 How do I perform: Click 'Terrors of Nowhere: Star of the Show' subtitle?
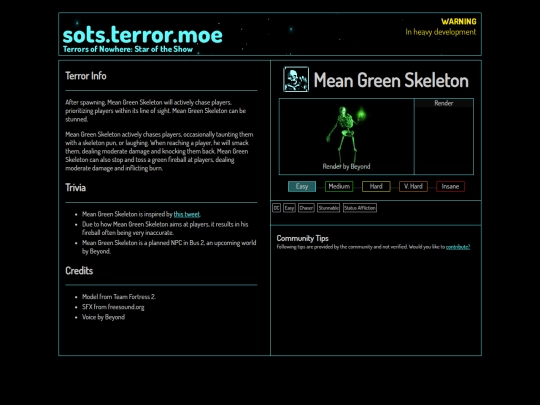tap(128, 49)
